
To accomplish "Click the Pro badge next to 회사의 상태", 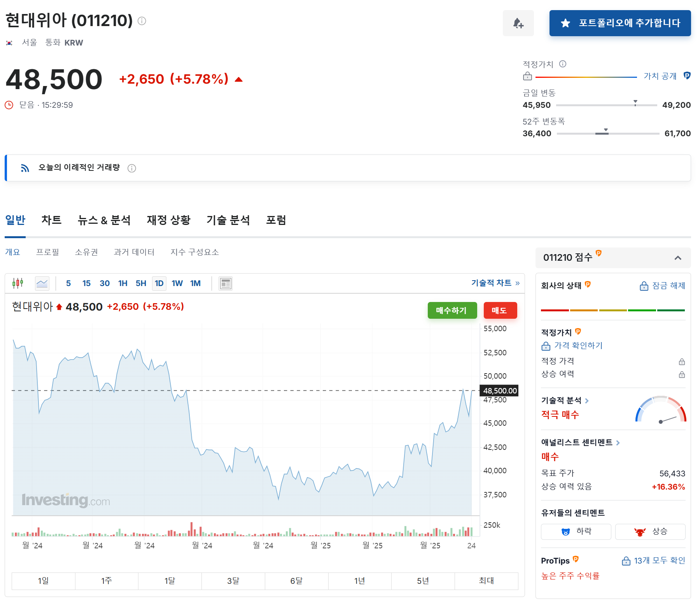I will click(588, 284).
